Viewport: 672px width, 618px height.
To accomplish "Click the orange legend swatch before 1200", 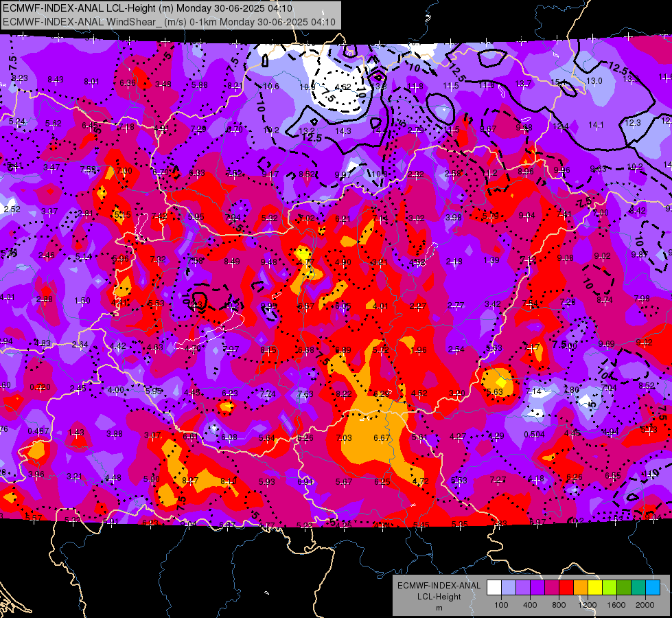I will [581, 588].
